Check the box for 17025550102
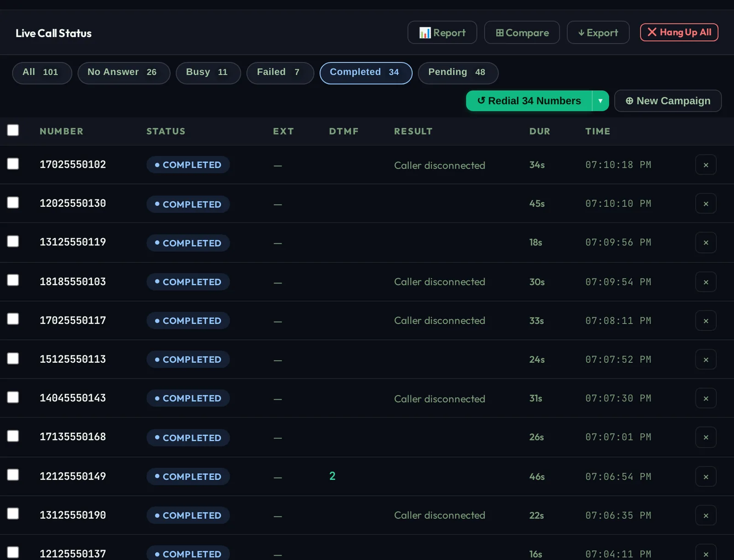The image size is (734, 560). (x=13, y=164)
